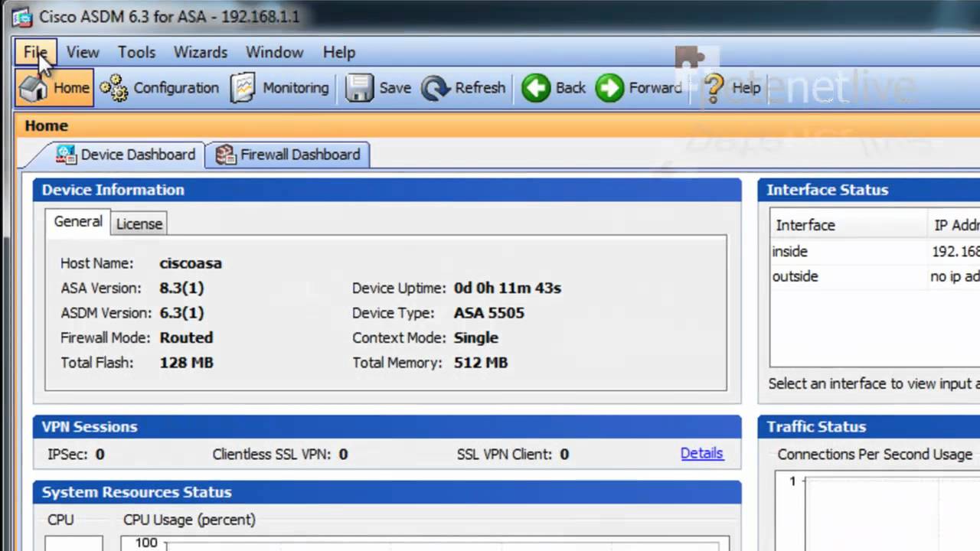Click the Refresh circular arrow icon
Image resolution: width=980 pixels, height=551 pixels.
coord(435,88)
